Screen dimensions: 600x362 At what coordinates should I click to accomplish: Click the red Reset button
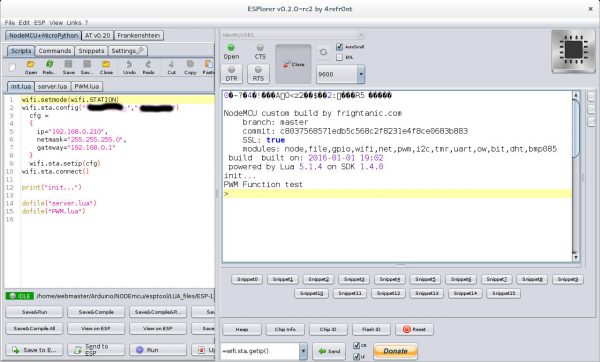414,329
